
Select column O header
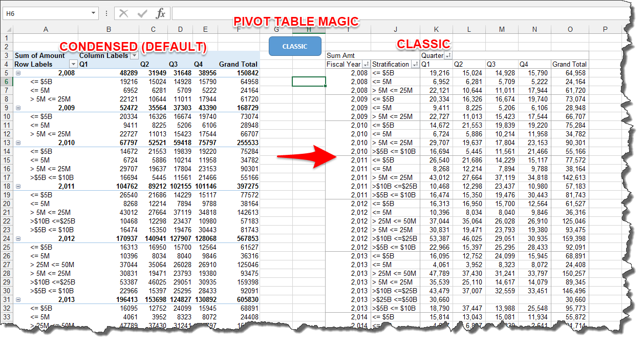(570, 29)
